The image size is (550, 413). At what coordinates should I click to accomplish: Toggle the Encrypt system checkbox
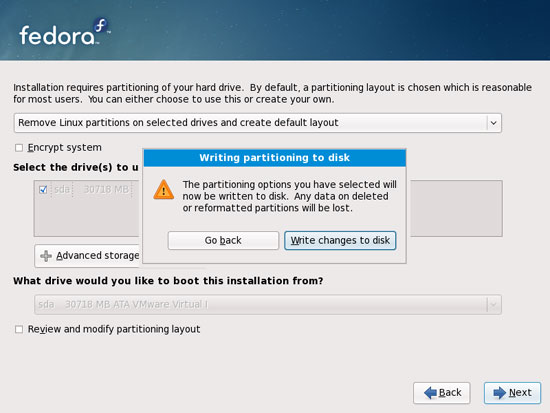(19, 148)
